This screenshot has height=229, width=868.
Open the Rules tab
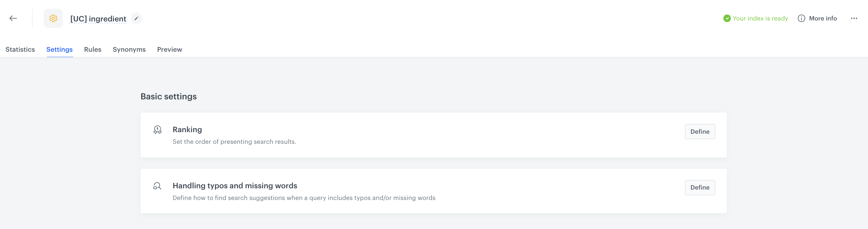93,50
